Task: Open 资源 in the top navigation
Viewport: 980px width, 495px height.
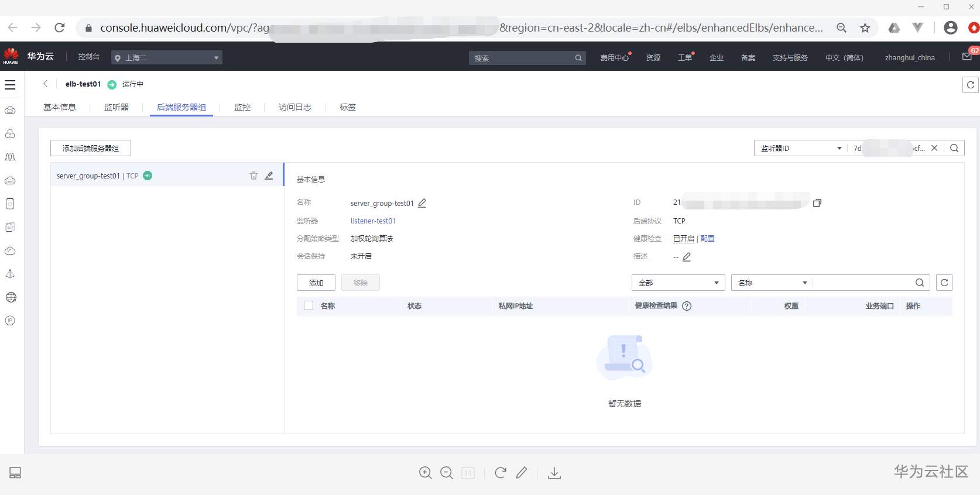Action: (x=653, y=57)
